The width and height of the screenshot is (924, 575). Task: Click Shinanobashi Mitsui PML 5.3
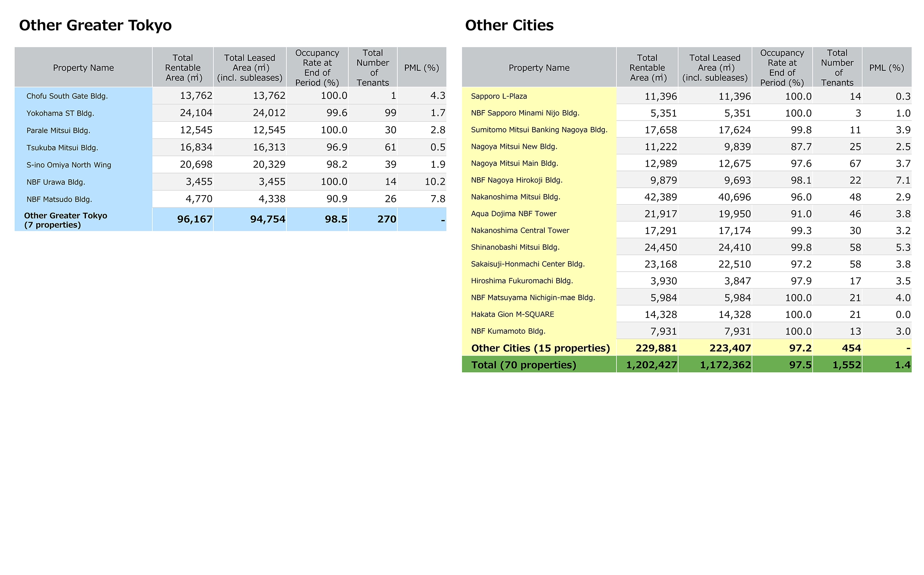[x=903, y=247]
